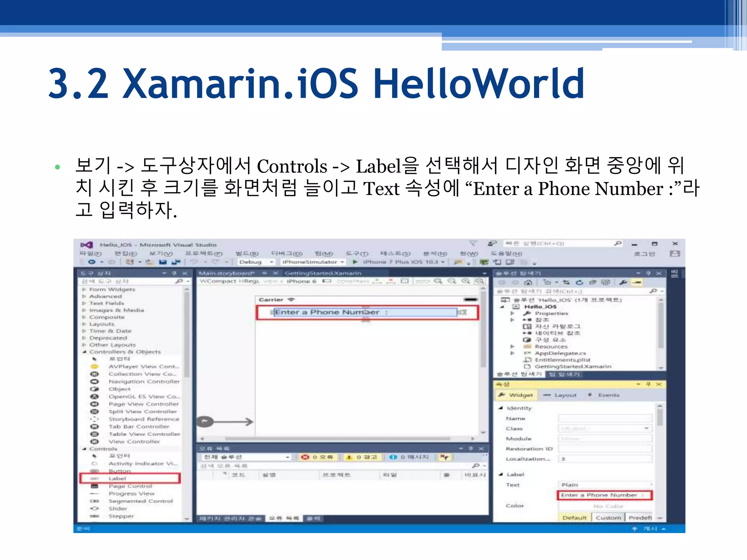The width and height of the screenshot is (747, 560).
Task: Select the Table View Controller toolbox item
Action: (144, 434)
